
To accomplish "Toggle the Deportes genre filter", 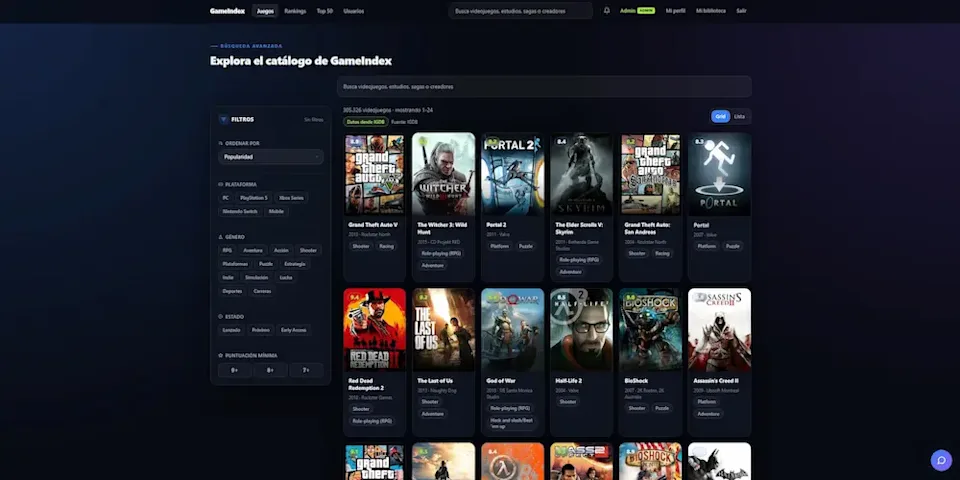I will point(233,291).
